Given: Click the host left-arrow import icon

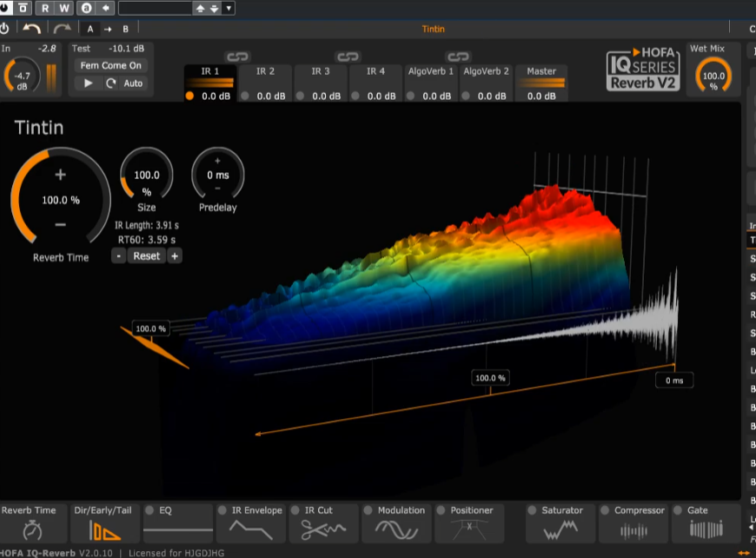Looking at the screenshot, I should 105,8.
